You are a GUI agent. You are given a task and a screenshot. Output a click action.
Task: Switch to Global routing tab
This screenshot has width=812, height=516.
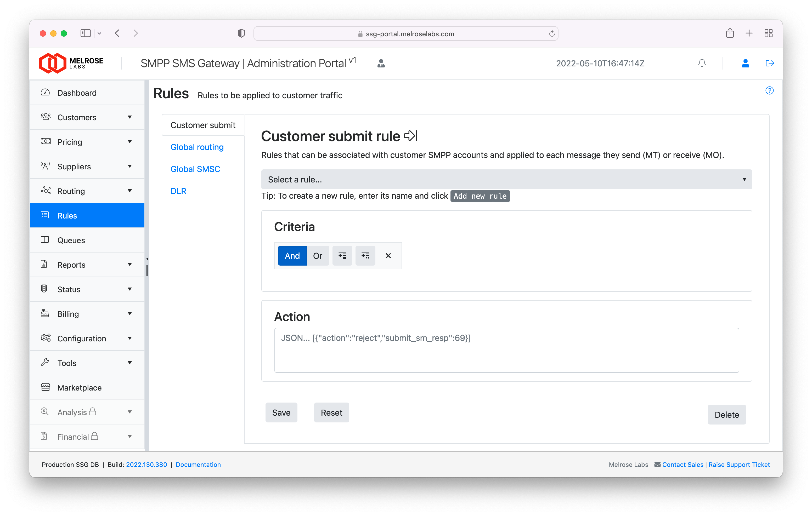197,147
